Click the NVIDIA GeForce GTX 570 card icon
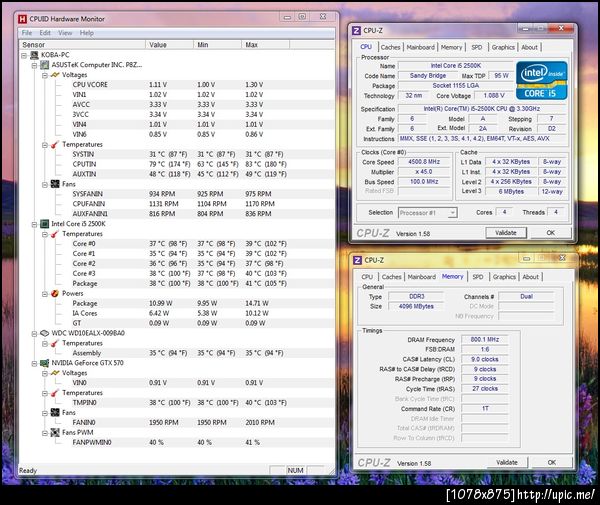 click(46, 362)
